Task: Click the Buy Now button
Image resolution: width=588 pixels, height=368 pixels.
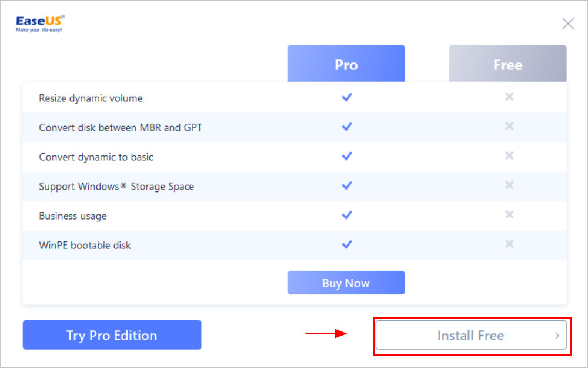Action: (x=346, y=283)
